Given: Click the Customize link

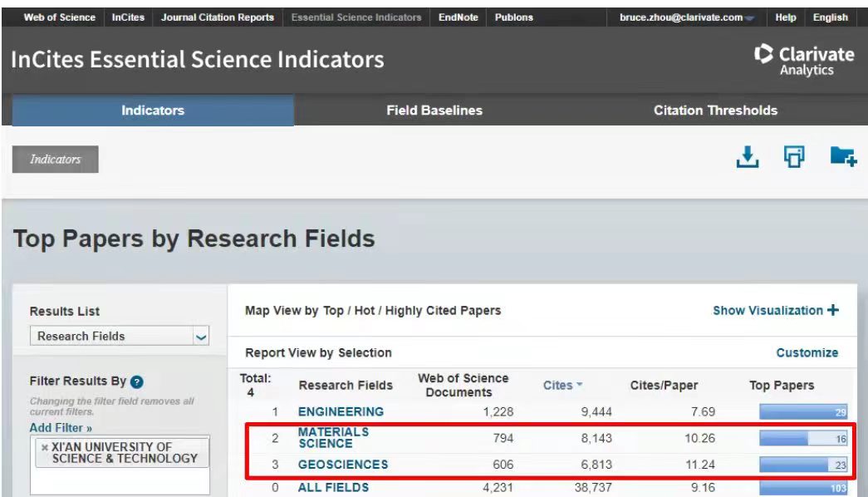Looking at the screenshot, I should click(x=807, y=353).
